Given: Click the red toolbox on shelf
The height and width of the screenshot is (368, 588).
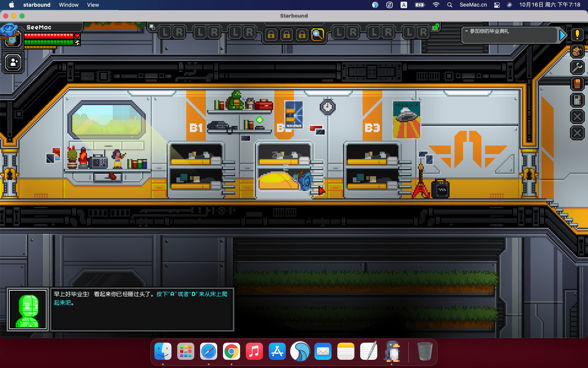Looking at the screenshot, I should (263, 104).
